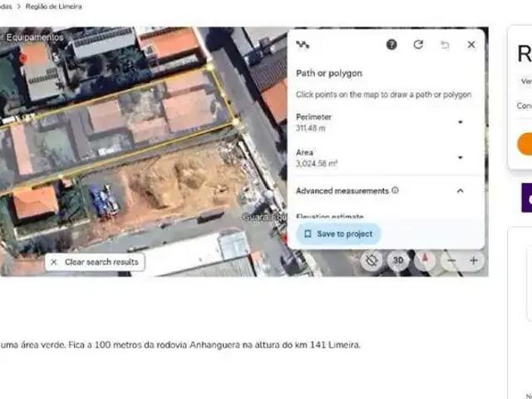Screen dimensions: 532x399
Task: Click Save to project button
Action: tap(338, 234)
